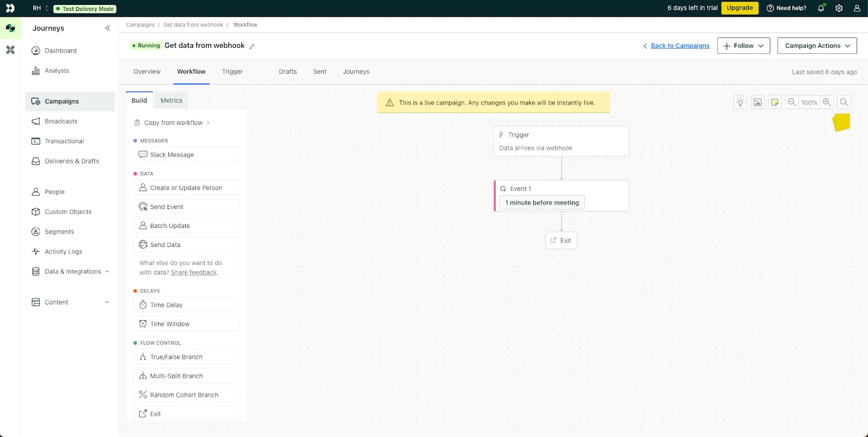This screenshot has width=868, height=437.
Task: Open notifications bell icon
Action: tap(821, 8)
